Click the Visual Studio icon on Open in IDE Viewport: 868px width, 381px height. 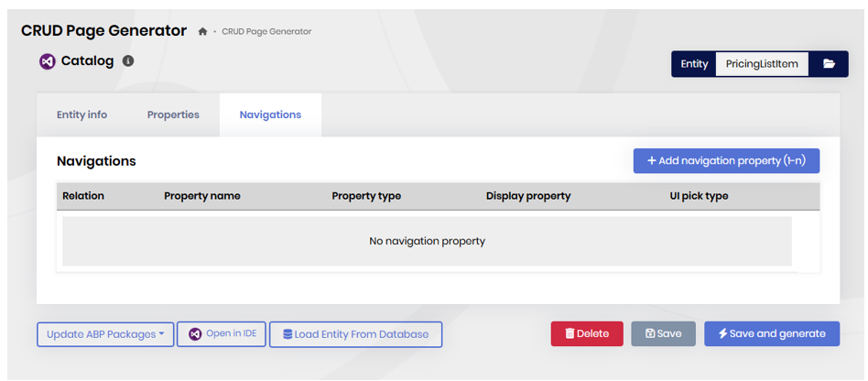[195, 334]
